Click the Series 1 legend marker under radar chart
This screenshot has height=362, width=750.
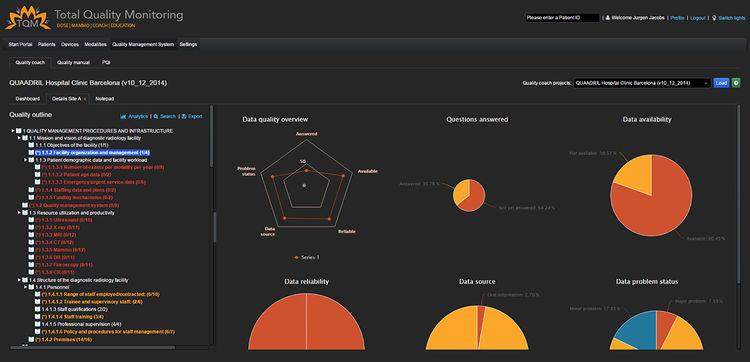click(x=297, y=257)
